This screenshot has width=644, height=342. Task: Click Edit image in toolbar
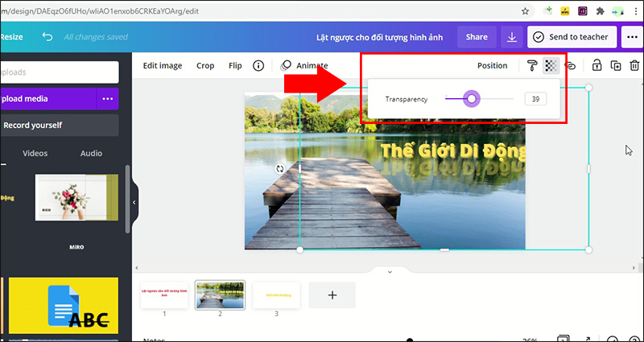point(163,66)
